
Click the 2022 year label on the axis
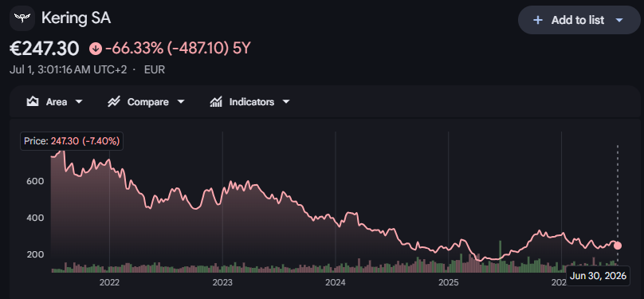pyautogui.click(x=109, y=282)
